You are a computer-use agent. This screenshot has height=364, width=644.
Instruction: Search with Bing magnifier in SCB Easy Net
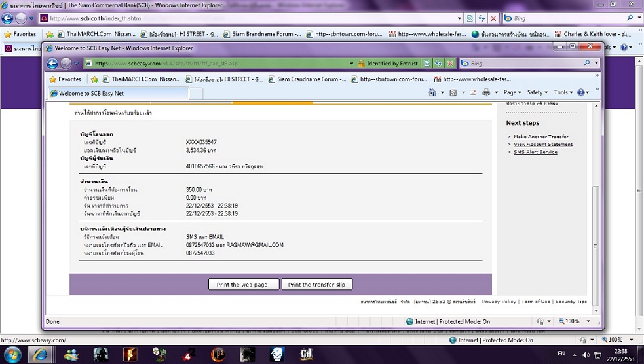pyautogui.click(x=587, y=63)
